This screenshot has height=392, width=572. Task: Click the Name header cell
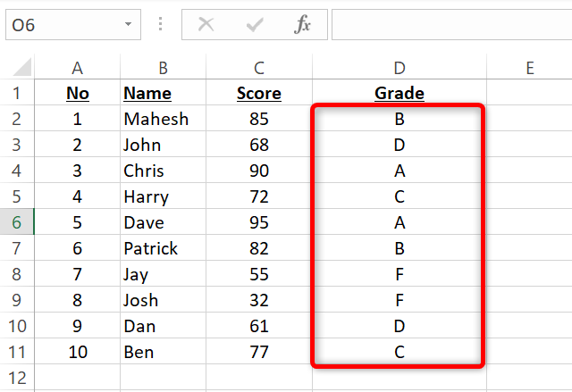[163, 93]
